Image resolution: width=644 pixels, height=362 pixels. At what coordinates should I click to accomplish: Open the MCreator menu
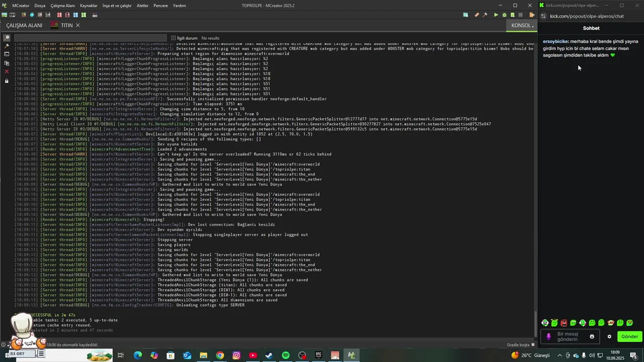(x=21, y=6)
